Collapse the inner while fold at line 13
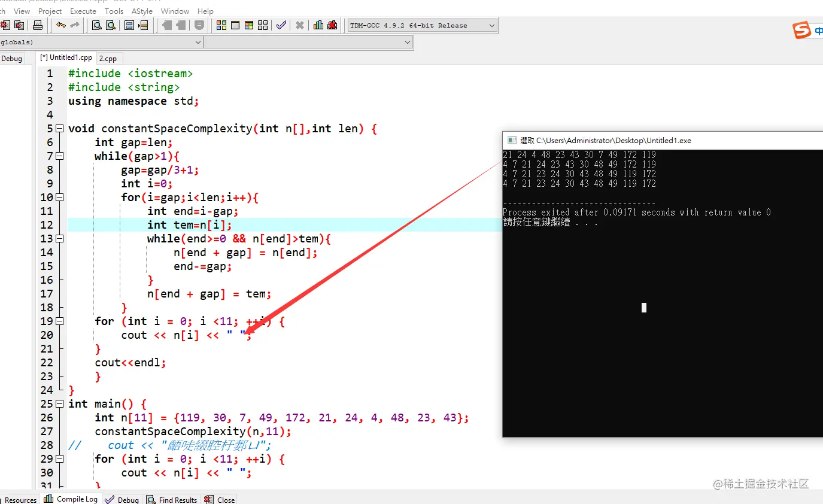 59,239
